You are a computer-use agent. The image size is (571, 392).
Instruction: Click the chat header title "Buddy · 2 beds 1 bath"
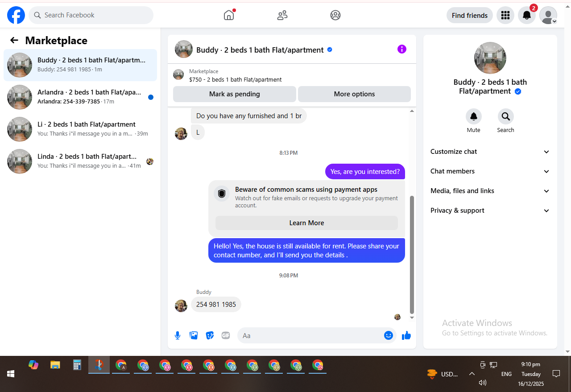click(260, 50)
